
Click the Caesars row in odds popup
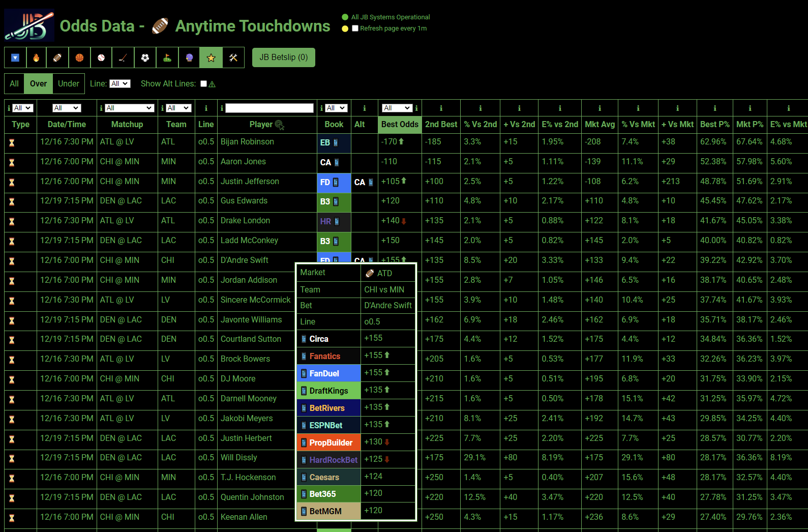(x=356, y=477)
